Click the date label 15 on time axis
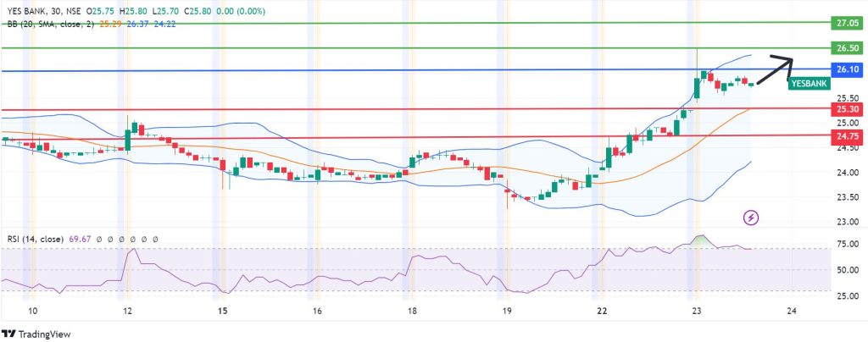Screen dimensions: 868x342 coord(223,311)
